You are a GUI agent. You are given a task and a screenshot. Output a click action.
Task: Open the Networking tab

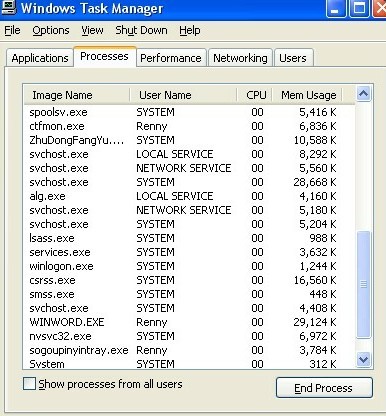tap(240, 58)
